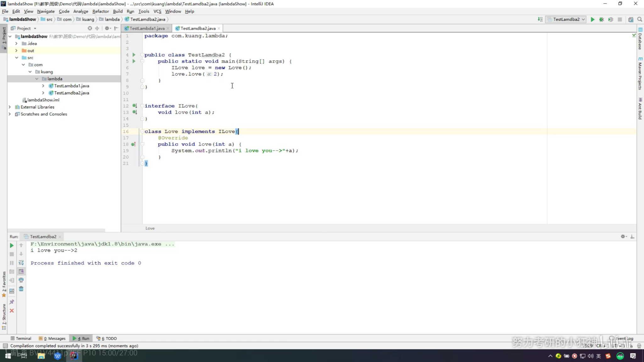Open the Messages tool window
This screenshot has width=644, height=362.
(x=52, y=338)
